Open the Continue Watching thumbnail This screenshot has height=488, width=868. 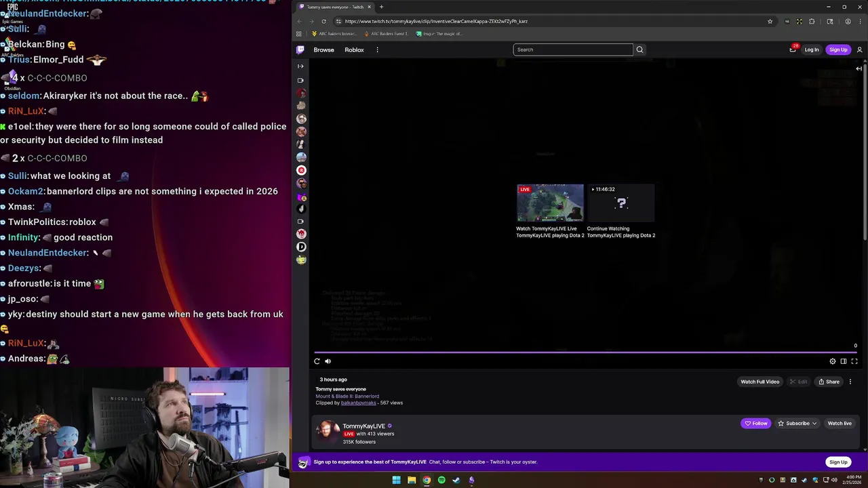(x=621, y=203)
